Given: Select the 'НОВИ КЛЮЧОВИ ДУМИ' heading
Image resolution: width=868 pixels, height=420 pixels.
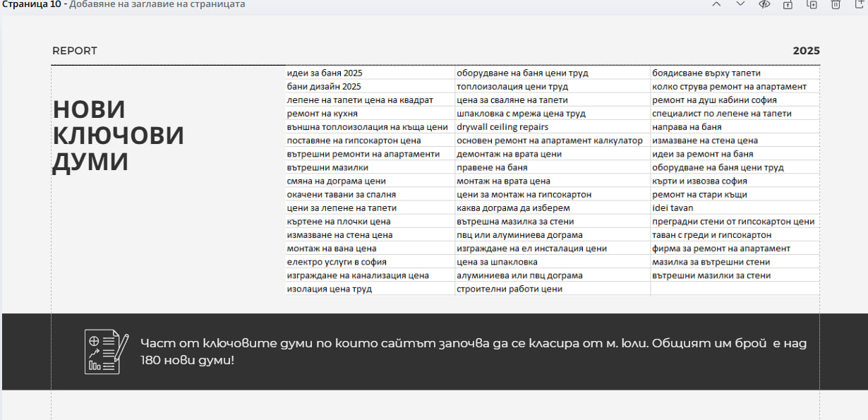Looking at the screenshot, I should click(119, 136).
